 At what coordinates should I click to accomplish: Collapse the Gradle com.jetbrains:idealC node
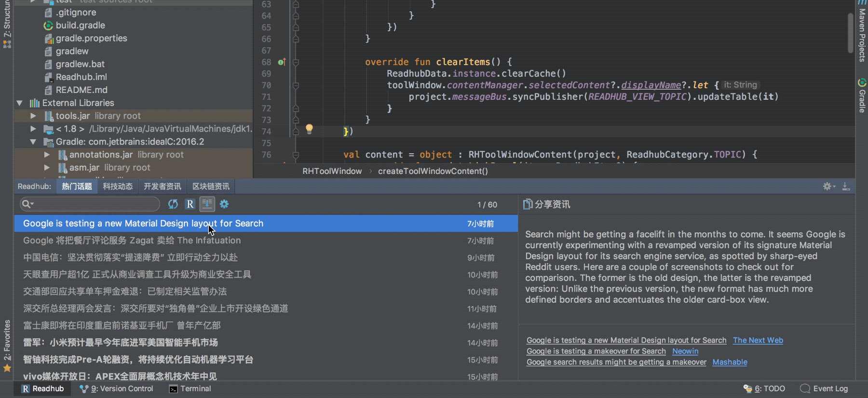pyautogui.click(x=33, y=142)
